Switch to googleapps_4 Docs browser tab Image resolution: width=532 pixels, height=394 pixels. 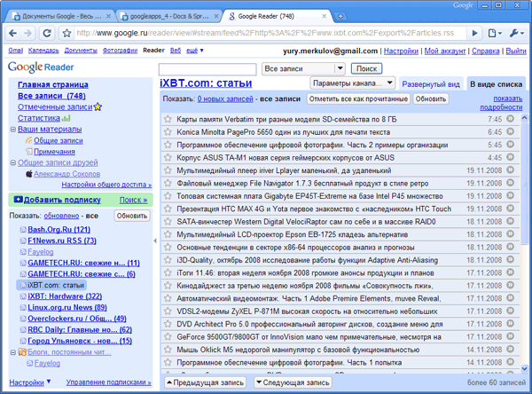click(x=169, y=16)
